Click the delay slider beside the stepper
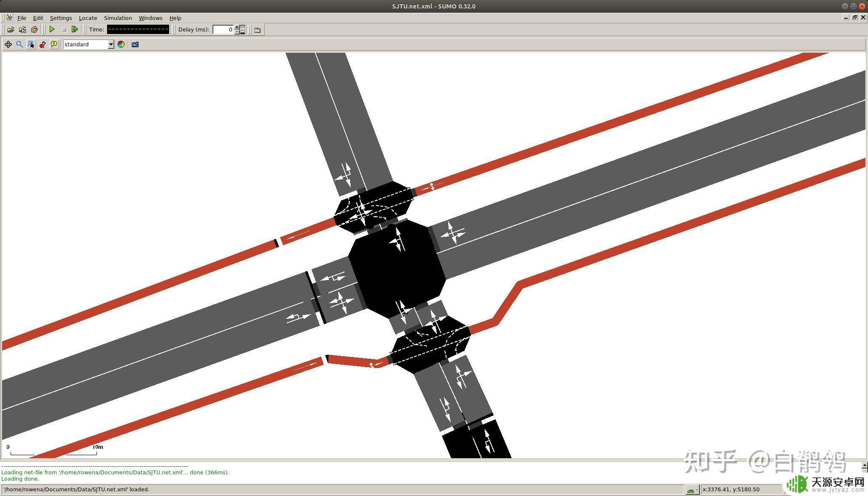The image size is (868, 496). 243,29
